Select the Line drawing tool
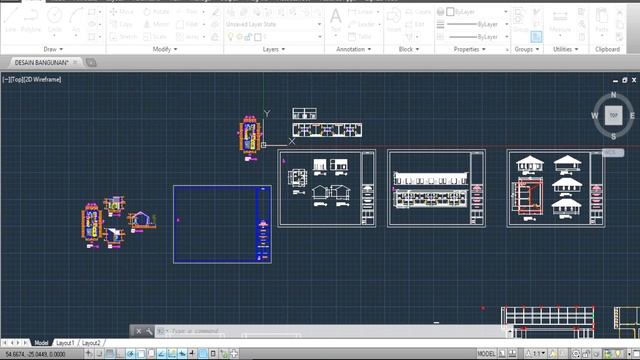Viewport: 640px width, 360px height. pyautogui.click(x=11, y=20)
